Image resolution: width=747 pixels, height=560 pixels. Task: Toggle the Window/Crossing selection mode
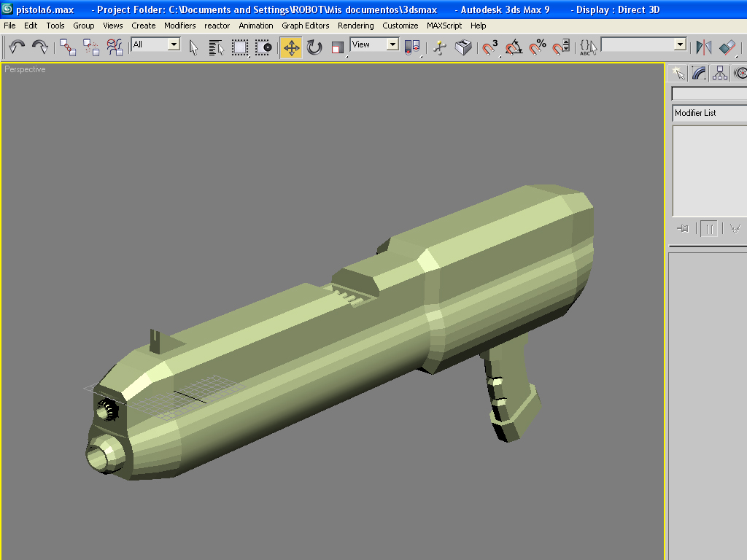pyautogui.click(x=263, y=47)
